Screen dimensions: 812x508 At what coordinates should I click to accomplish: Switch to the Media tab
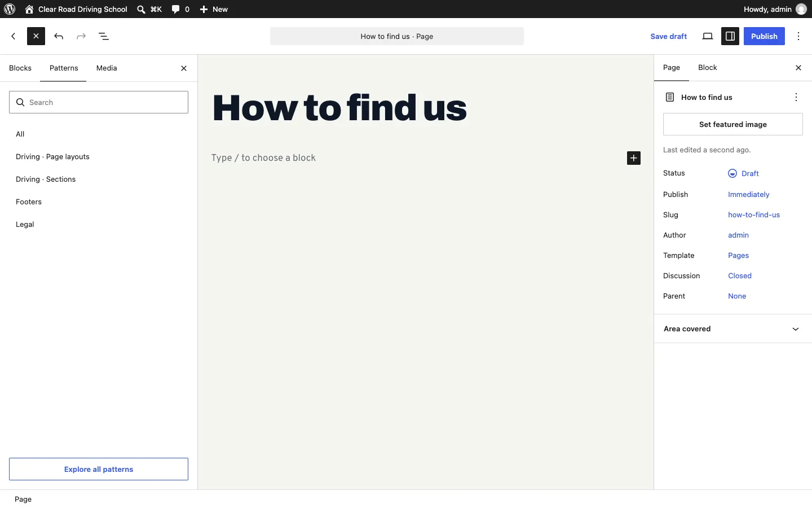[x=107, y=68]
